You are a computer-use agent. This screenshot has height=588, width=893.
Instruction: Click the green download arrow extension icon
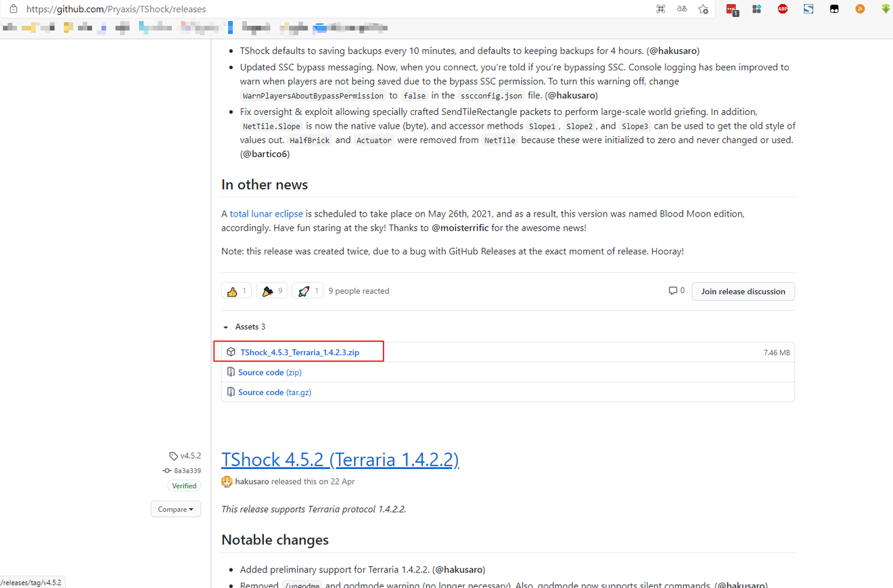[x=886, y=9]
